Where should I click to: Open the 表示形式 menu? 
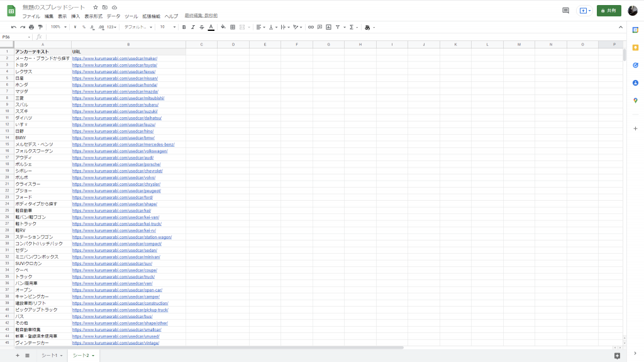point(93,16)
